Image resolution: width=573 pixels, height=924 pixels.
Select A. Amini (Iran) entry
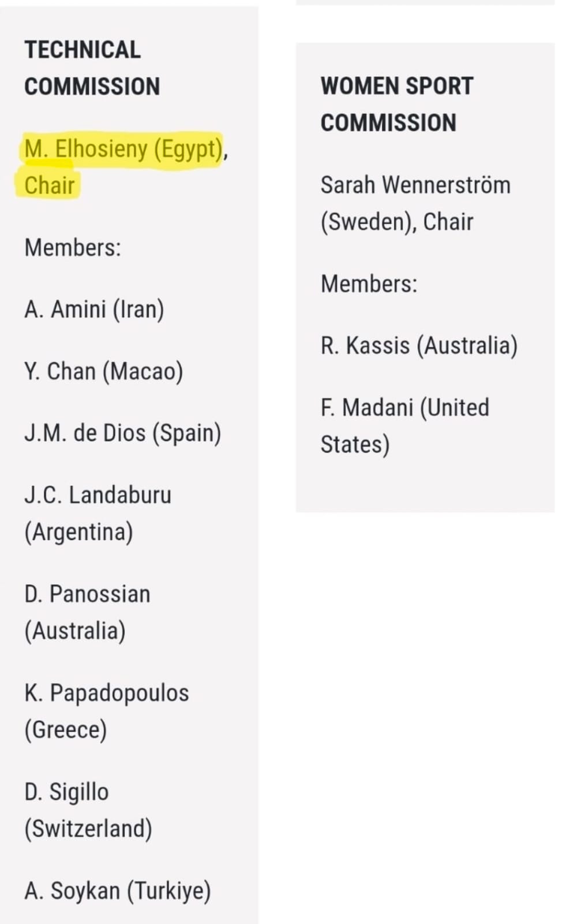pyautogui.click(x=94, y=310)
